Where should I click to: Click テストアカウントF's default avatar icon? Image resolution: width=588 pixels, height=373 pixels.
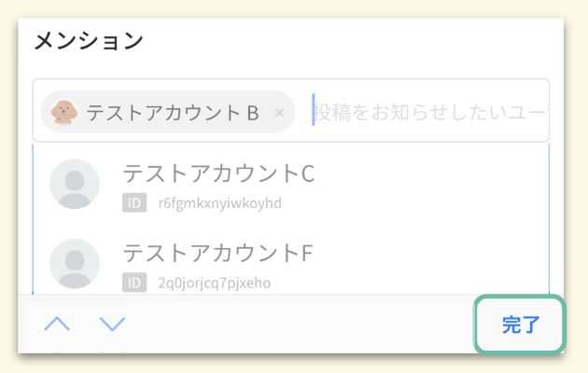coord(75,263)
